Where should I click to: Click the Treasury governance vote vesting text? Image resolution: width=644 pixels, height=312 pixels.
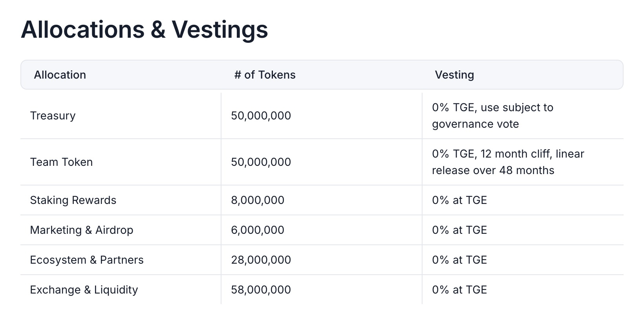pos(492,116)
